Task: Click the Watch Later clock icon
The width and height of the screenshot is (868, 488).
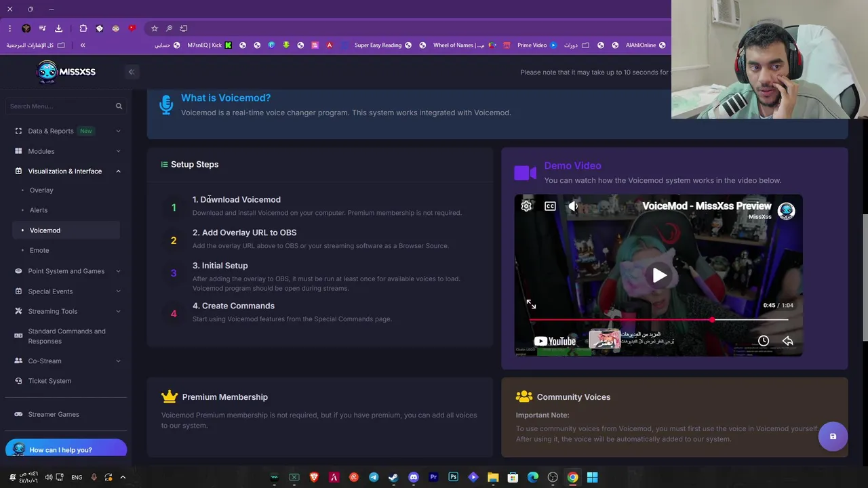Action: click(x=764, y=341)
